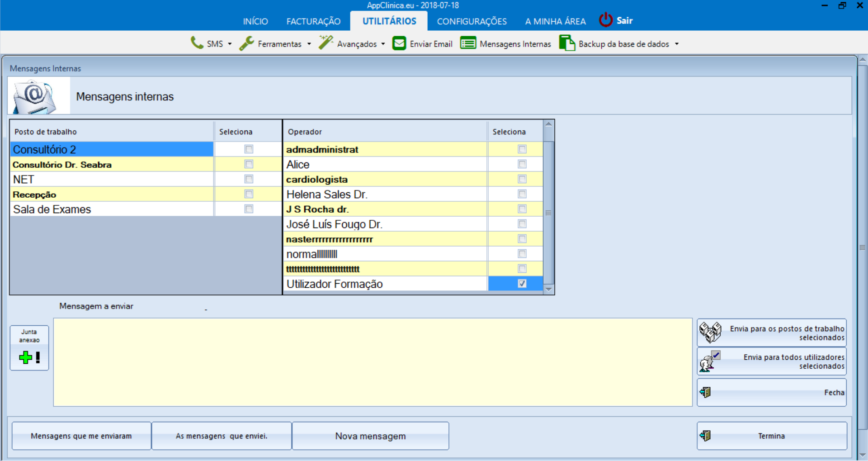Click the red Sair power icon
The width and height of the screenshot is (868, 461).
(606, 20)
